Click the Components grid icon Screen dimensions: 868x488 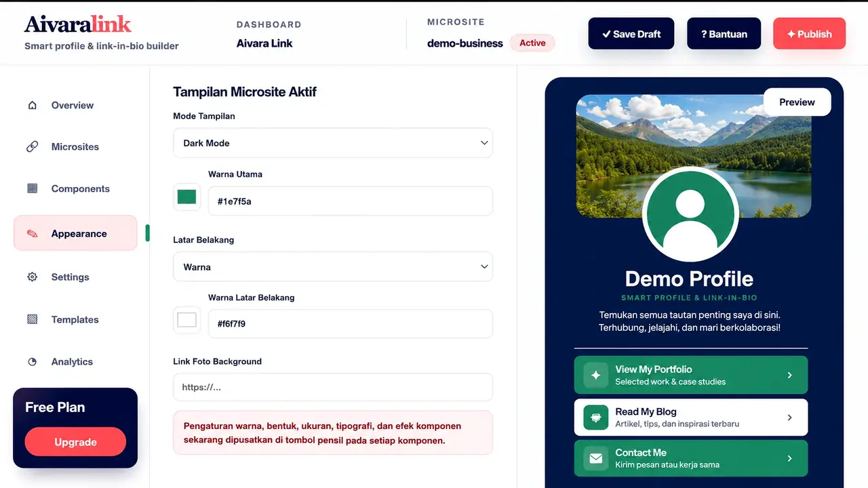pos(33,188)
